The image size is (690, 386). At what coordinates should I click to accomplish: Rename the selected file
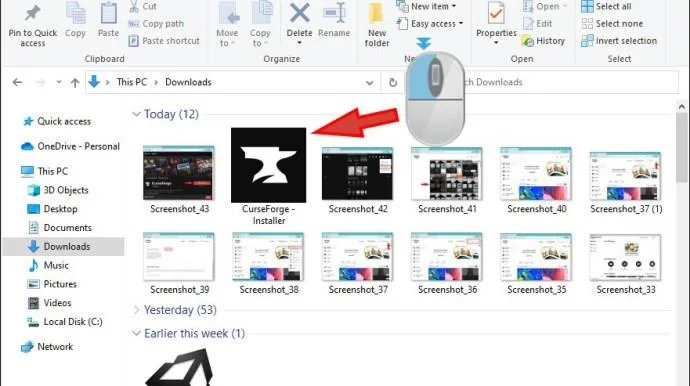tap(334, 20)
